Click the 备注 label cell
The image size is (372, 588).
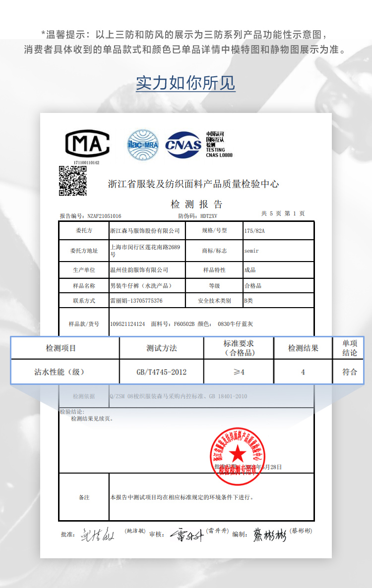[84, 497]
